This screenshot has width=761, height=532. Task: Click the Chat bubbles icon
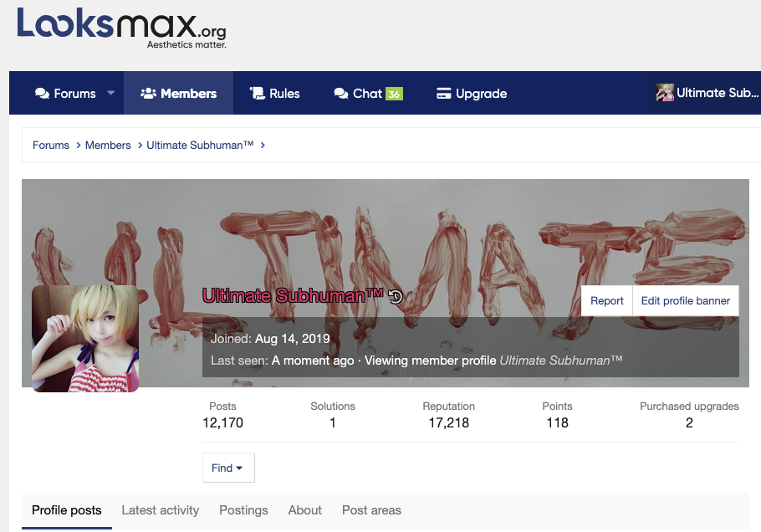click(341, 93)
